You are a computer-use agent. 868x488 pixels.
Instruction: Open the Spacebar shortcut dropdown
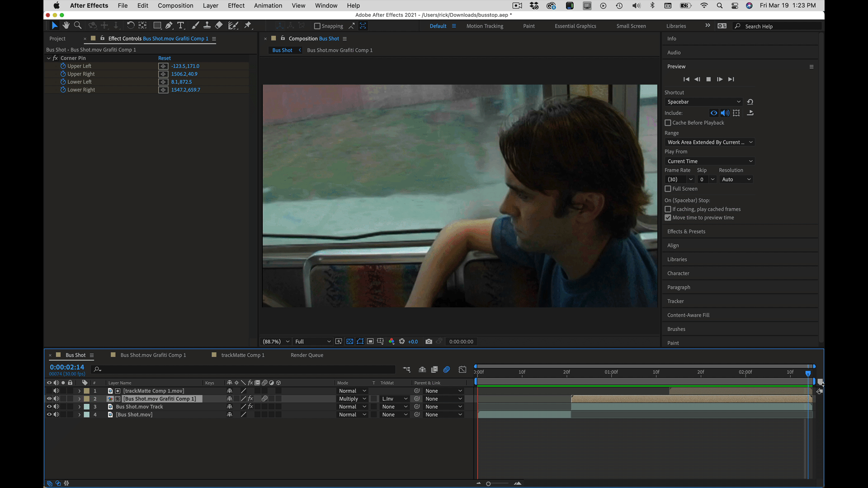703,102
